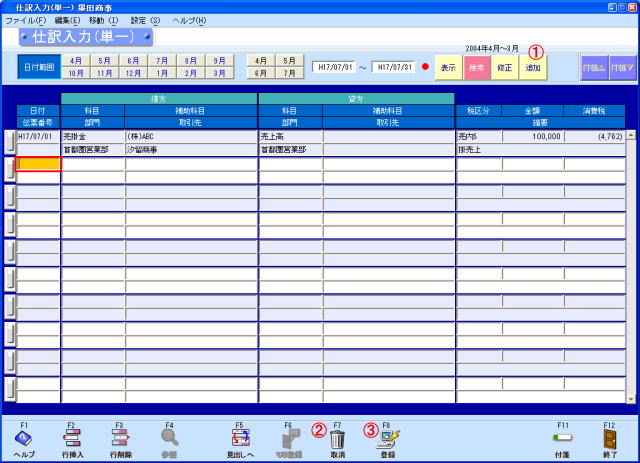Click the 売内5 tax category cell
The image size is (640, 463).
pos(480,136)
